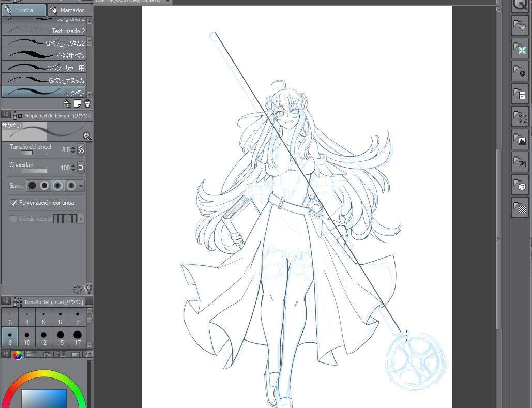This screenshot has height=408, width=532.
Task: Reset tool properties with circular arrows icon
Action: 78,289
